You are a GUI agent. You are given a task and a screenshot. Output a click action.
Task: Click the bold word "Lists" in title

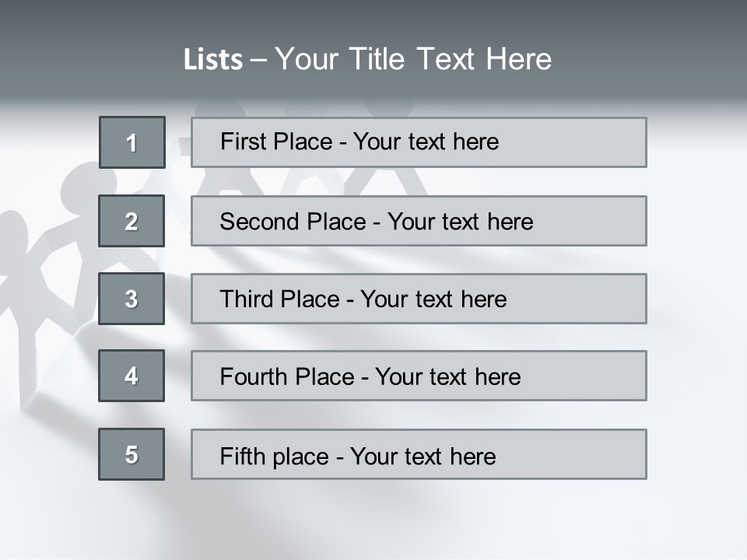pyautogui.click(x=213, y=60)
